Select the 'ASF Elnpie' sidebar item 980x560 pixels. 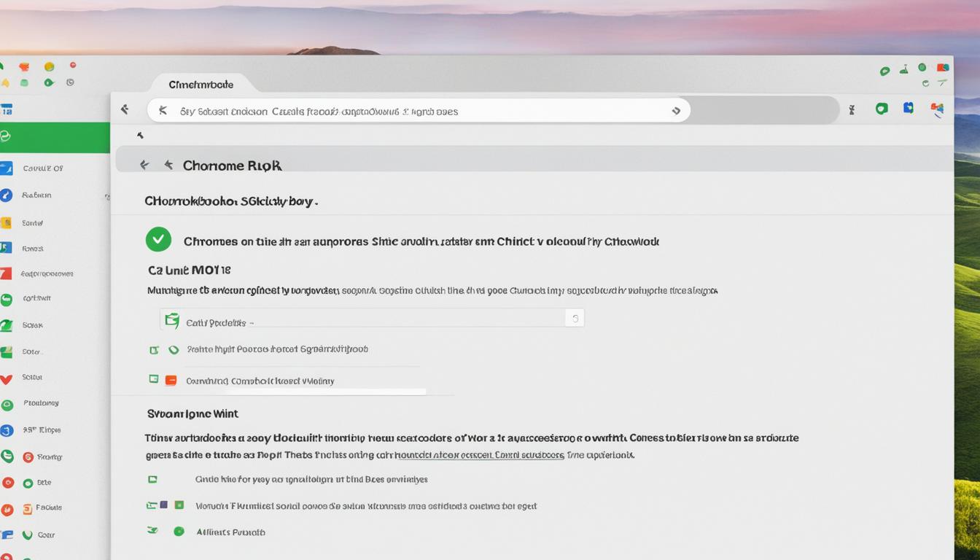[x=42, y=430]
